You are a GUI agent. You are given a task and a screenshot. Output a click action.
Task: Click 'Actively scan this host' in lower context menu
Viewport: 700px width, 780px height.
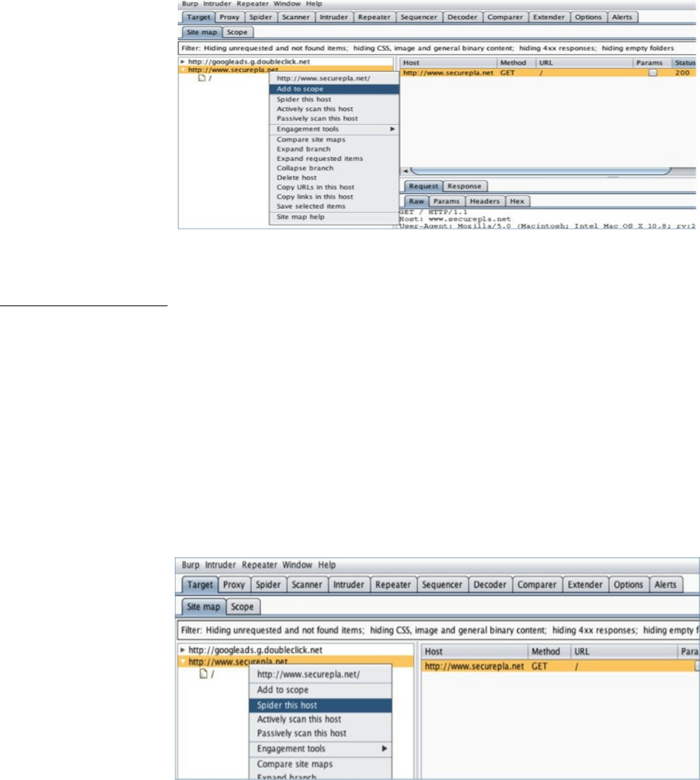coord(299,719)
